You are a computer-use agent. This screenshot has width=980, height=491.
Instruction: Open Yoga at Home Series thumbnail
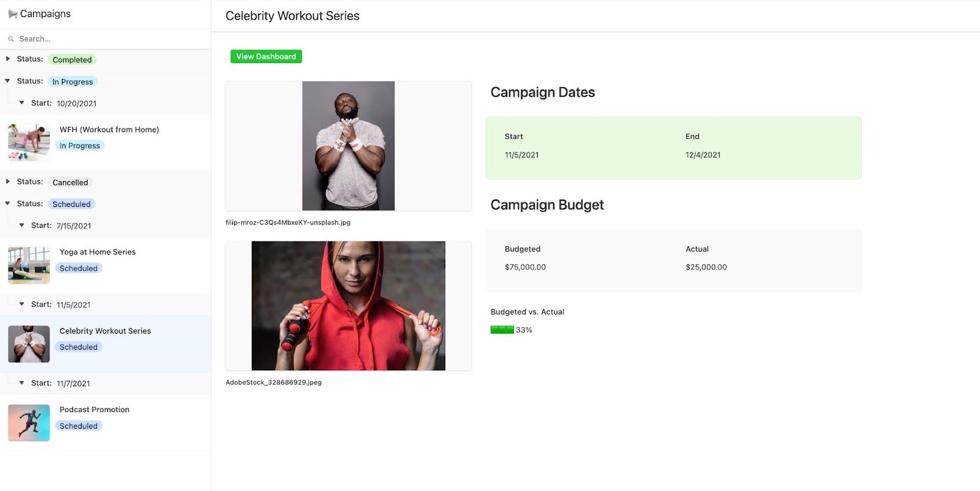(x=29, y=265)
